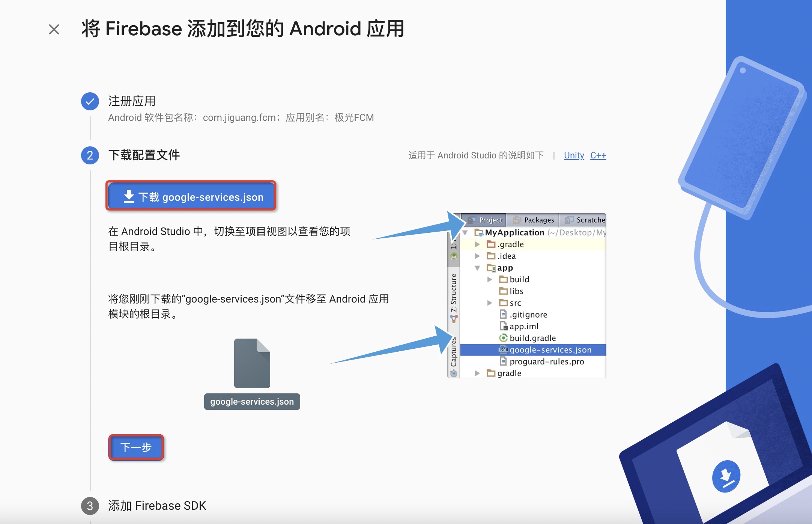Click the Add Firebase SDK step heading

point(157,506)
